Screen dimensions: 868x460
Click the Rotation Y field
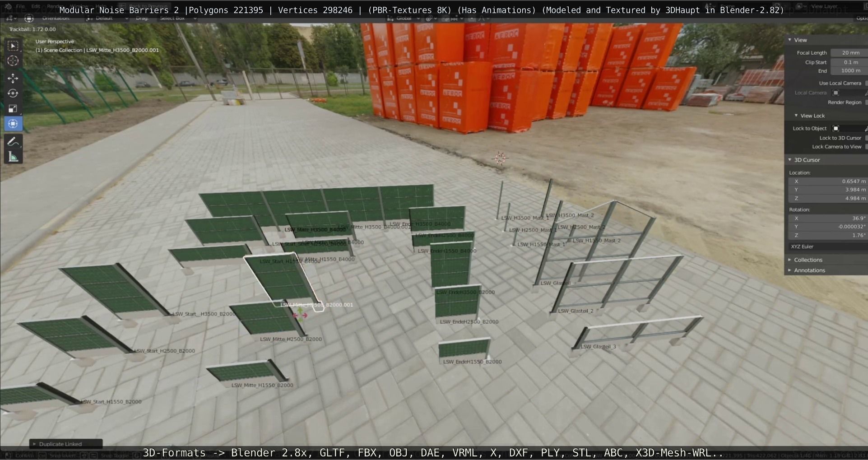tap(828, 227)
